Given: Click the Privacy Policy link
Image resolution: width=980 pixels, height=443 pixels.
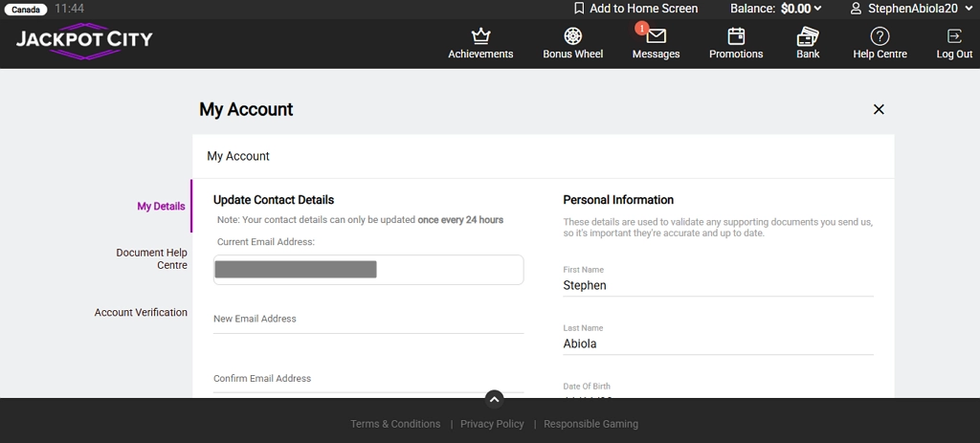Looking at the screenshot, I should pyautogui.click(x=492, y=424).
